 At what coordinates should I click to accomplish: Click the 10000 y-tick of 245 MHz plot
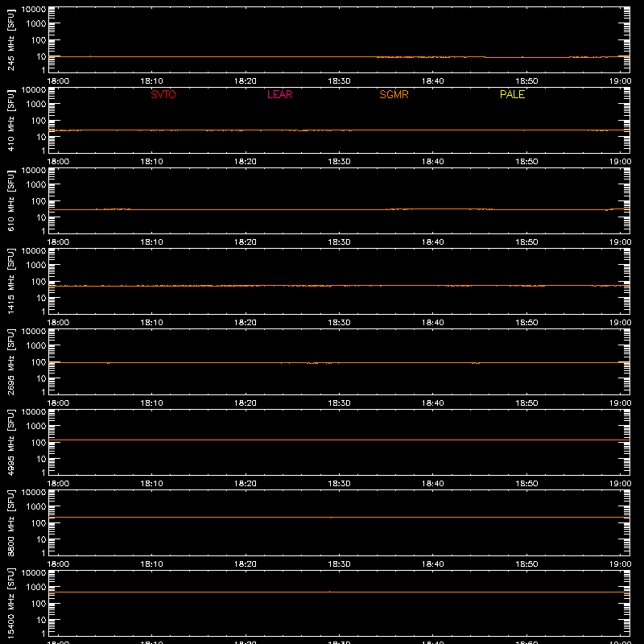34,10
